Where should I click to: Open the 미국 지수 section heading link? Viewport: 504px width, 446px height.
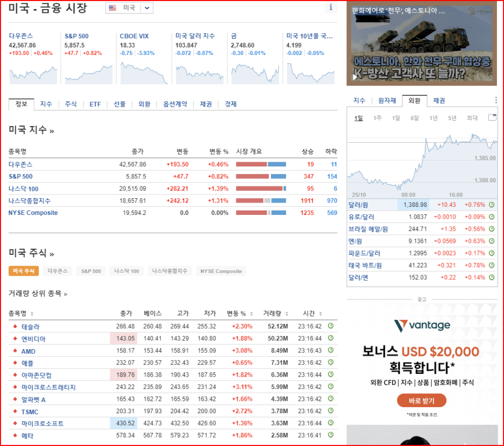[x=31, y=130]
